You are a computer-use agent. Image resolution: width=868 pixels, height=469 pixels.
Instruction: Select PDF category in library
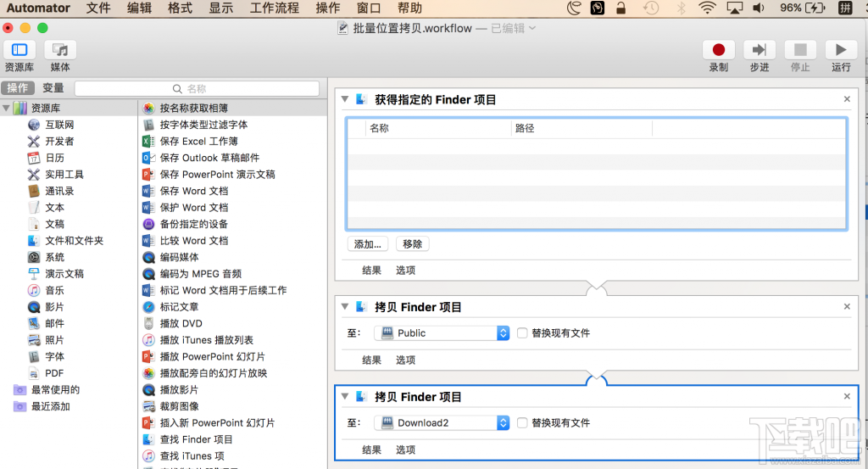tap(53, 373)
